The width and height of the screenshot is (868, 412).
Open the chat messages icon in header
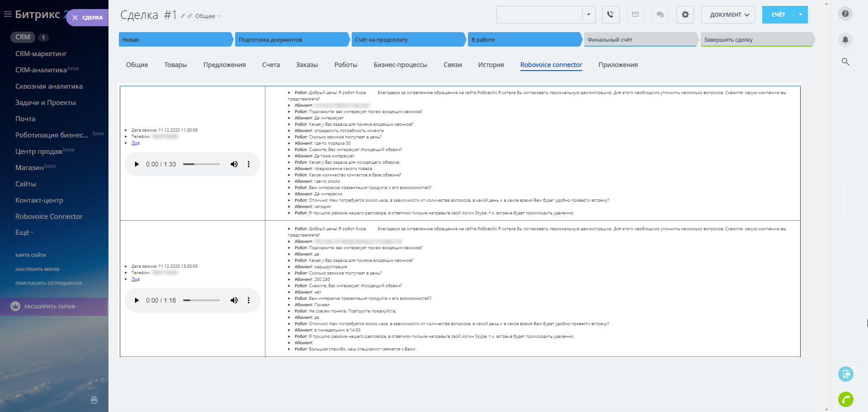tap(660, 14)
